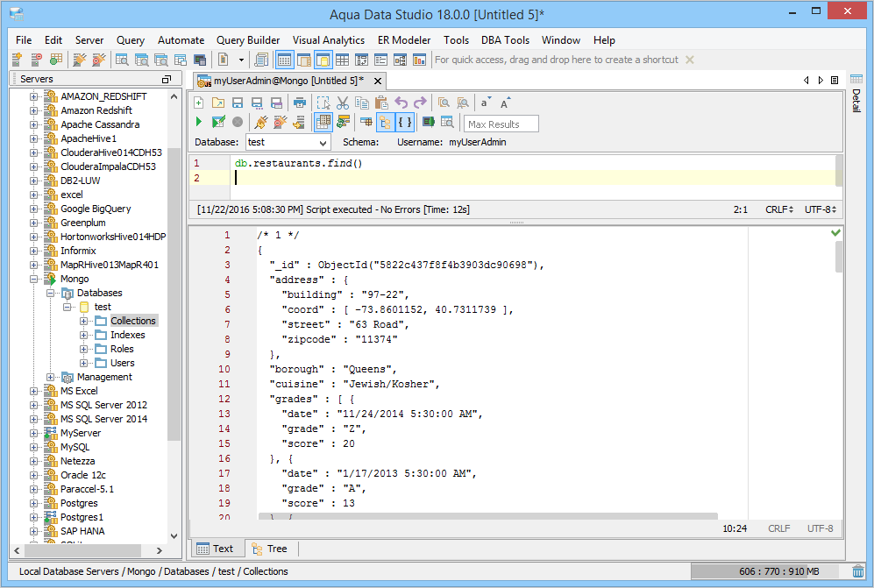Click the trash can icon in status bar

point(858,571)
